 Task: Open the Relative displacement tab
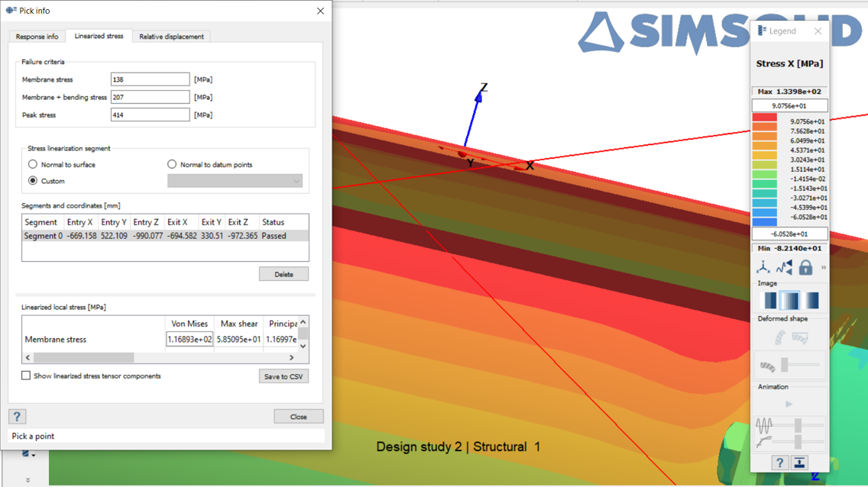point(171,37)
